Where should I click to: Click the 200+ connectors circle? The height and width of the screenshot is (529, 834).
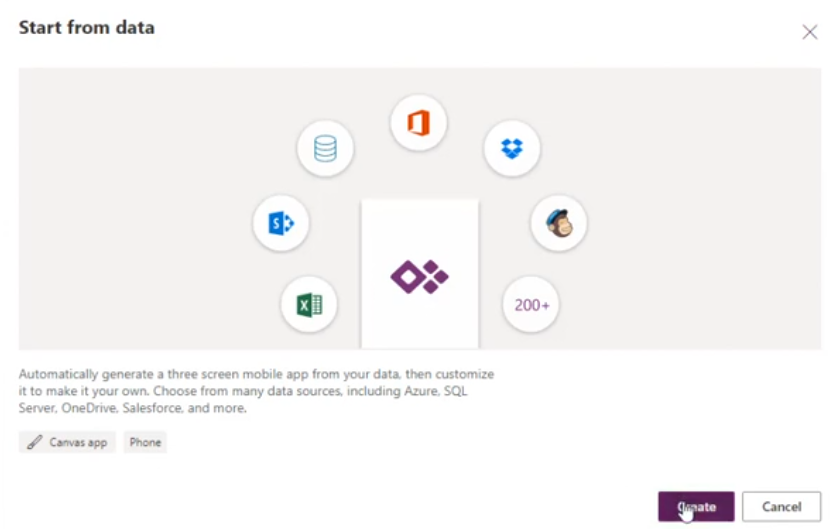tap(531, 305)
